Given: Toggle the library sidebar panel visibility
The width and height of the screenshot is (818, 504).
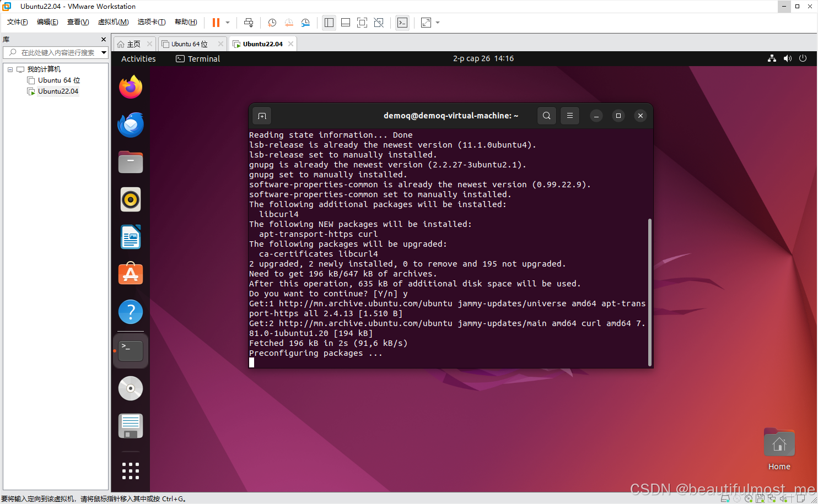Looking at the screenshot, I should coord(329,23).
